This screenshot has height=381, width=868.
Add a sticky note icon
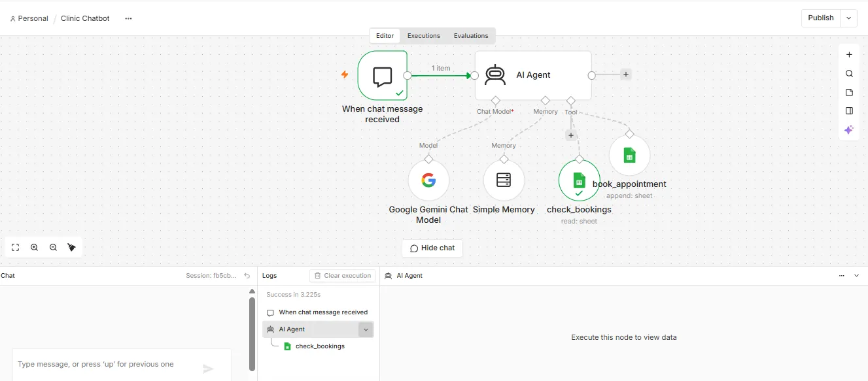click(x=849, y=92)
